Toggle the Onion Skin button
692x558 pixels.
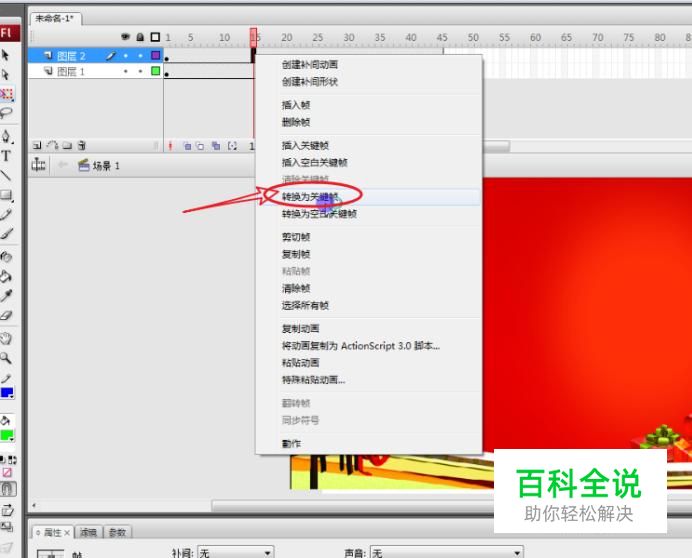[x=187, y=146]
